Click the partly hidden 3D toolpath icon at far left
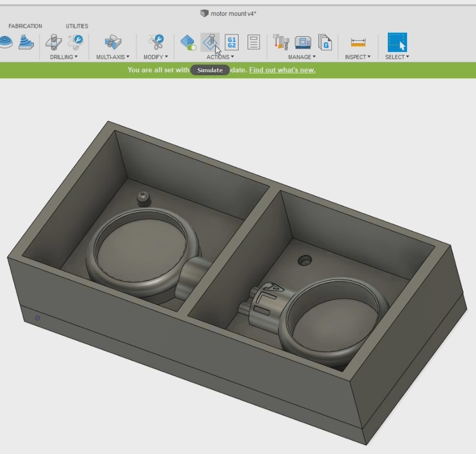This screenshot has height=454, width=476. point(6,42)
